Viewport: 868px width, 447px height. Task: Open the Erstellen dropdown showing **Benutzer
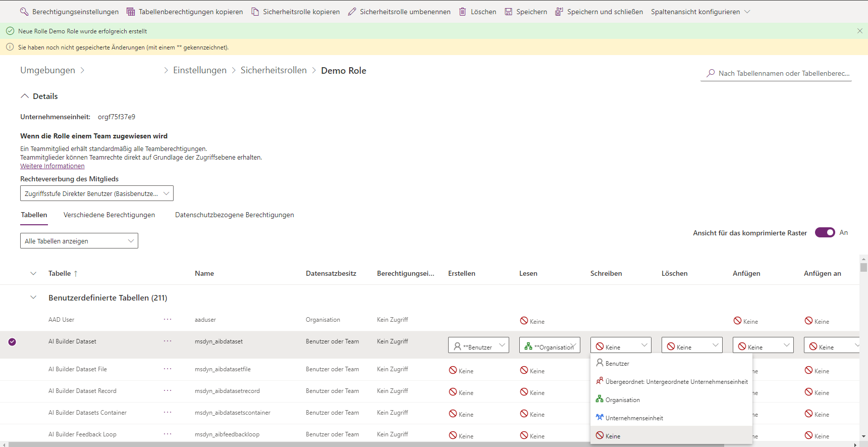coord(478,345)
